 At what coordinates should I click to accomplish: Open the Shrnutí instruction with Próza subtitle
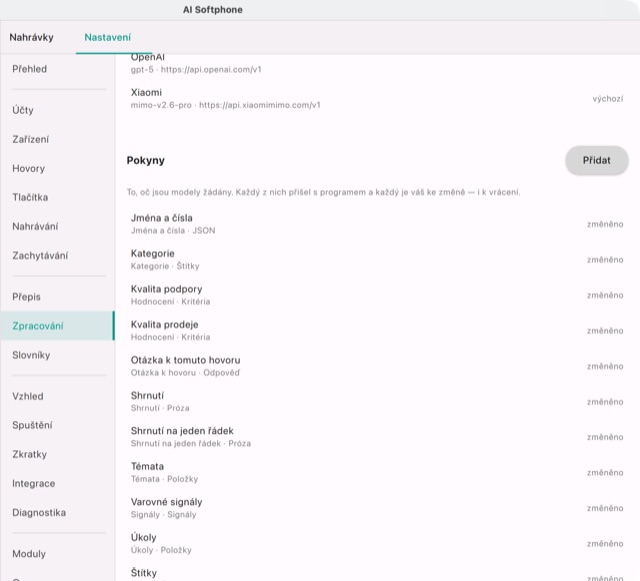click(x=377, y=401)
